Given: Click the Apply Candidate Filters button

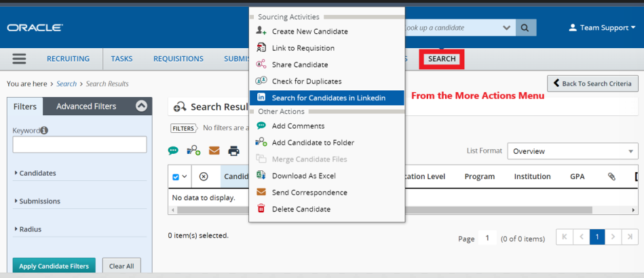Looking at the screenshot, I should (54, 266).
